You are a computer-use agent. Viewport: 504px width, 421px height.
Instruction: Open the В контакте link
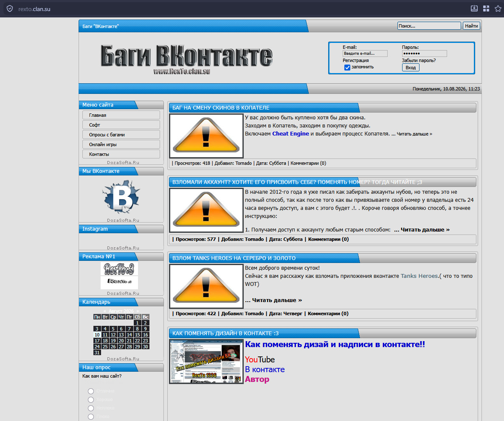click(x=265, y=370)
